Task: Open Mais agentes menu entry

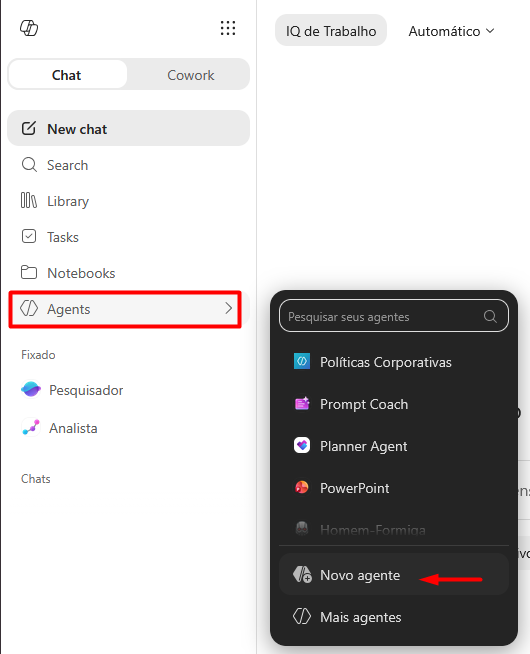Action: 394,617
